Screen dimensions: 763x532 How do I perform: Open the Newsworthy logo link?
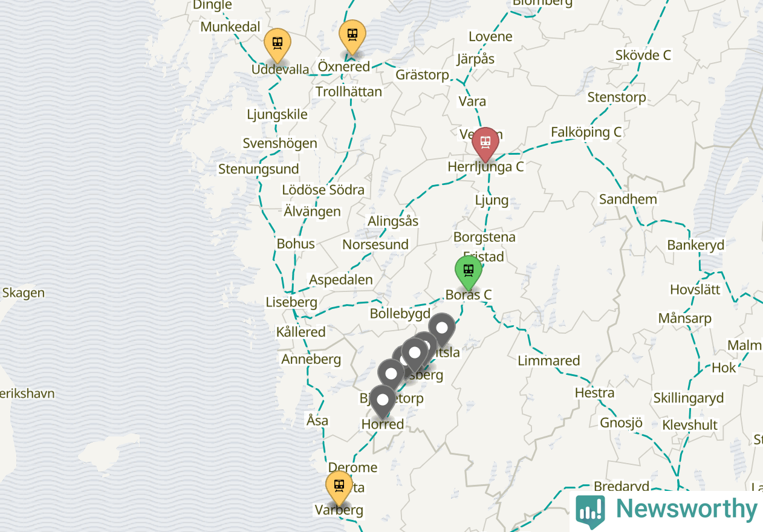click(666, 510)
